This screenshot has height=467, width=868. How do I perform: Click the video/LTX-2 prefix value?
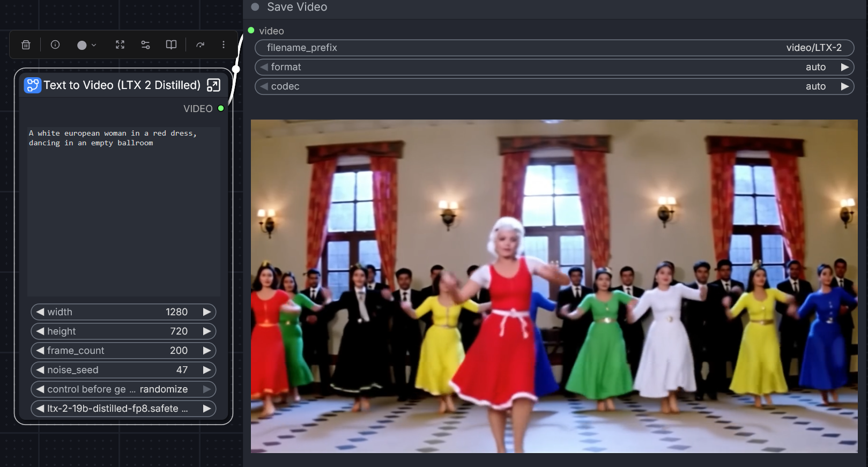click(x=814, y=48)
